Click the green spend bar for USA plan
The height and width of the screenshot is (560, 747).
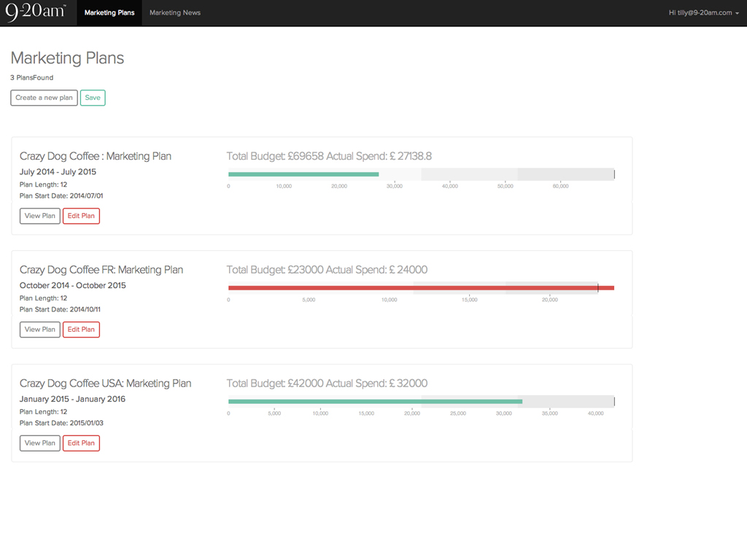coord(375,402)
